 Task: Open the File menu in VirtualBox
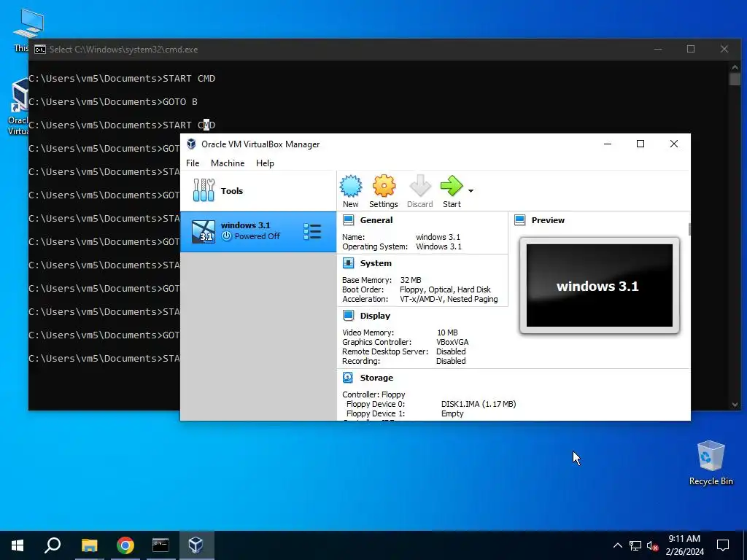click(x=193, y=163)
